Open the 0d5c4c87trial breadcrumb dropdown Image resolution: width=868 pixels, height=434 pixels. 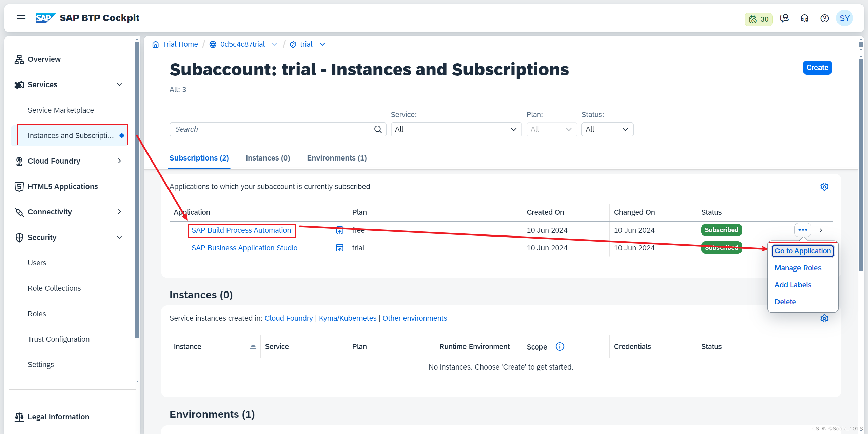tap(275, 44)
